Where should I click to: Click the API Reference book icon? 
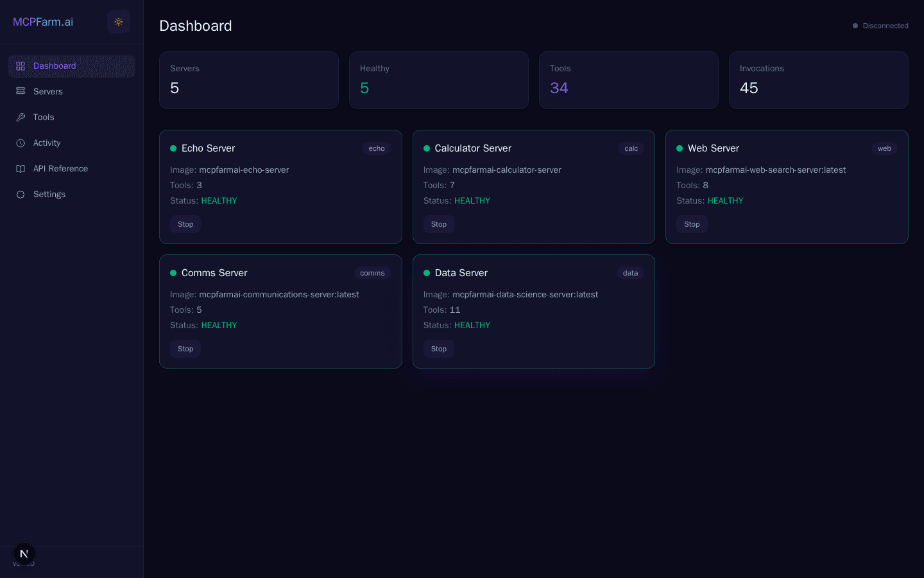coord(20,168)
